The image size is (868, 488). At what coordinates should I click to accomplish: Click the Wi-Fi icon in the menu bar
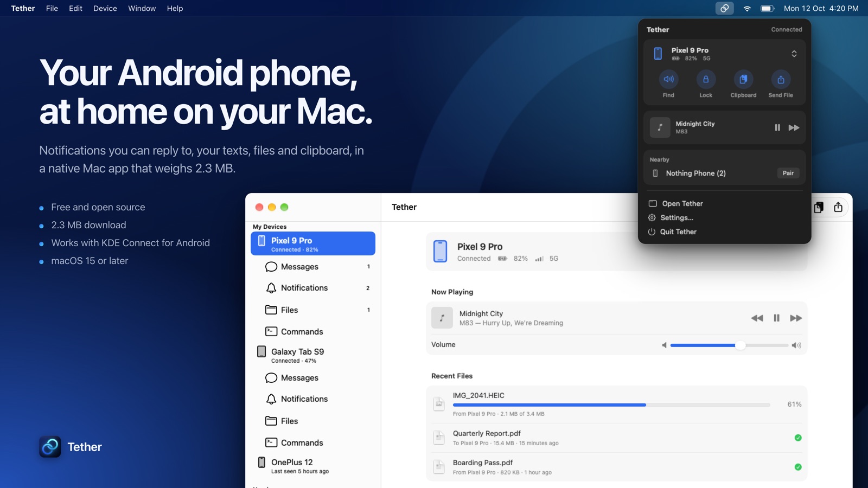747,8
